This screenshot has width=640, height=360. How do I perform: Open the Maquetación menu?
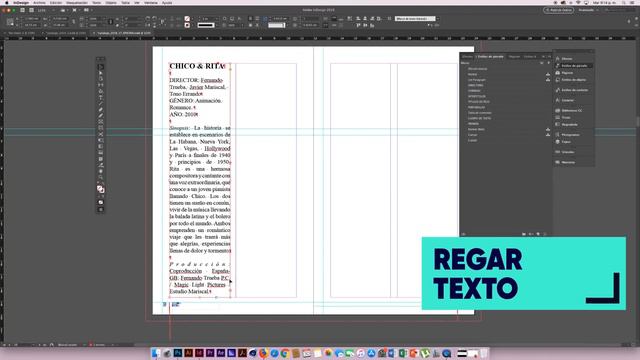pos(77,2)
